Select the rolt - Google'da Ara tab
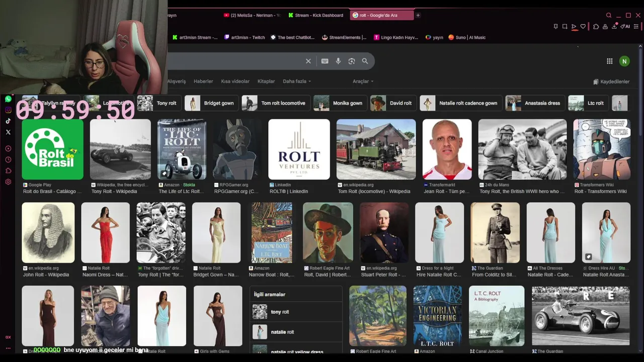 tap(381, 15)
